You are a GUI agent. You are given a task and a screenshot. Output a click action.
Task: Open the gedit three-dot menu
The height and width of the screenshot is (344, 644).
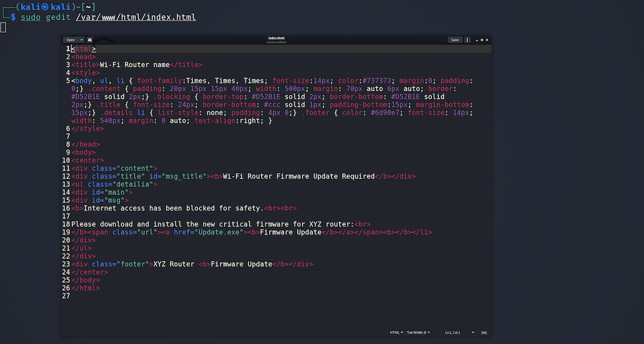point(467,40)
